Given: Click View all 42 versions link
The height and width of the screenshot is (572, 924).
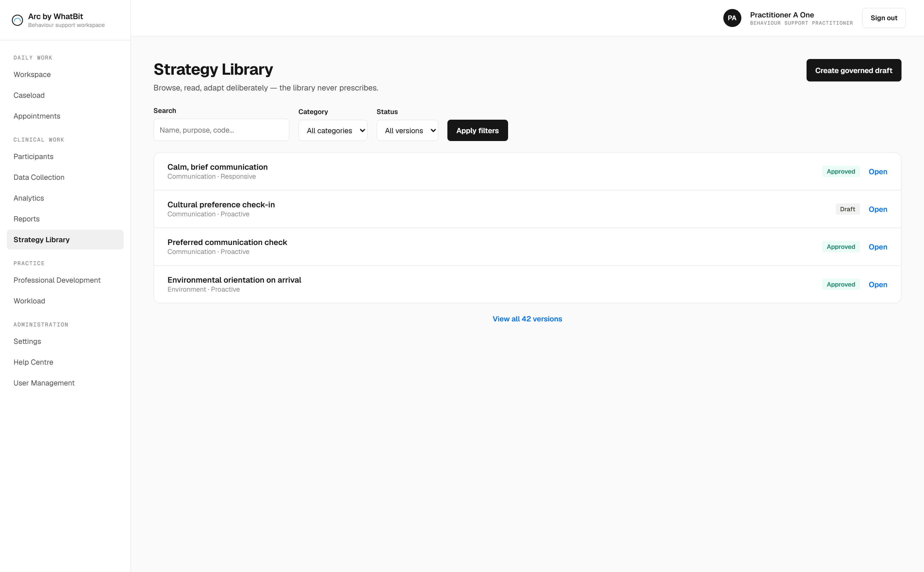Looking at the screenshot, I should [x=527, y=319].
